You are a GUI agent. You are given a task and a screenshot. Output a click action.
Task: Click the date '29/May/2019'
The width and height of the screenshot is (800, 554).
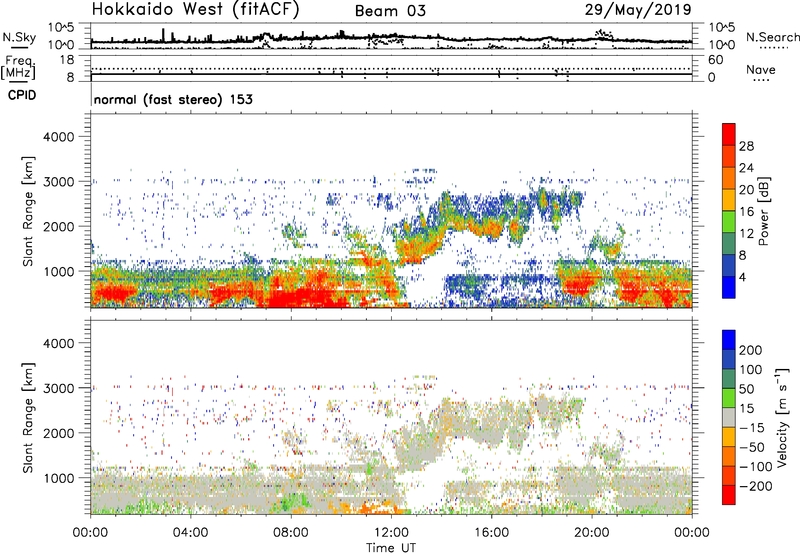(x=638, y=10)
